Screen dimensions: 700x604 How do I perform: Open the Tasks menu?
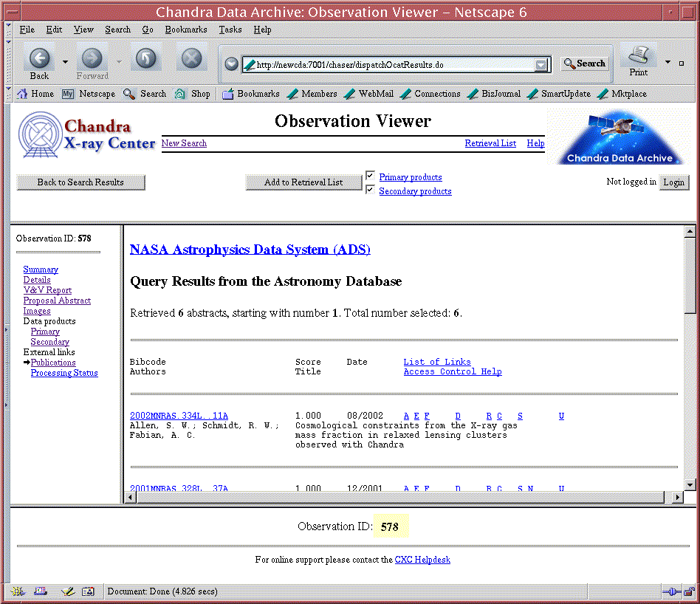tap(230, 30)
